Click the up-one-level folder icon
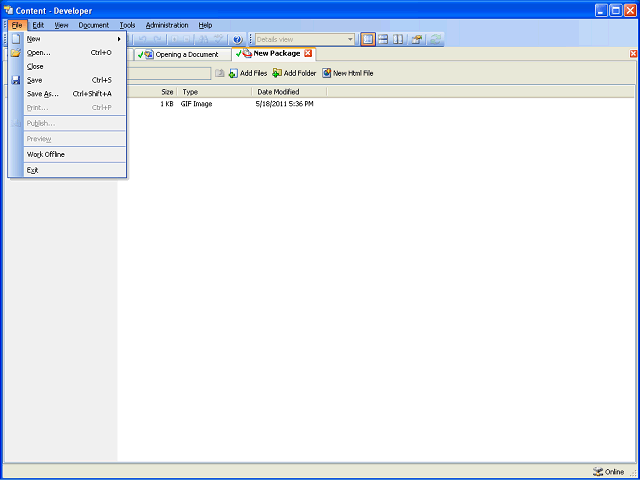The width and height of the screenshot is (640, 480). [220, 73]
